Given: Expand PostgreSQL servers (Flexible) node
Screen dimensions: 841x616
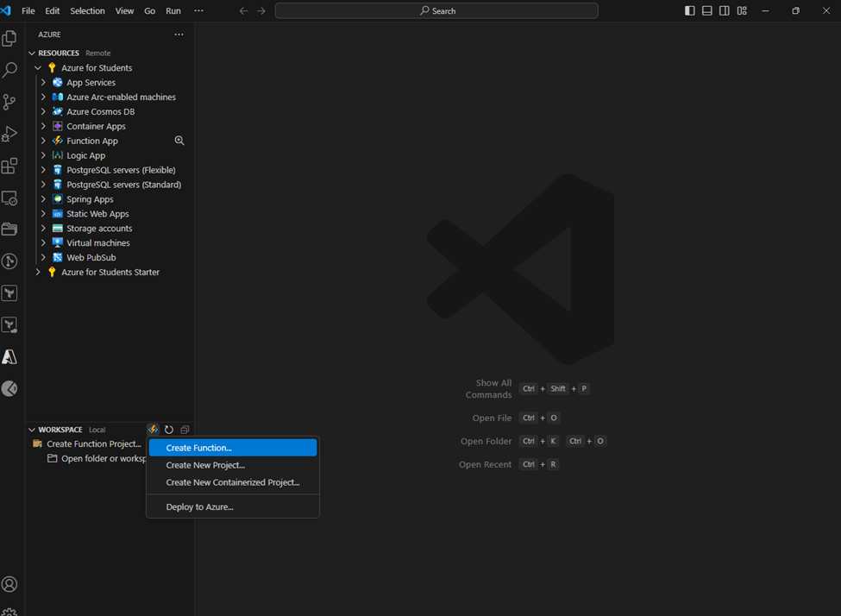Looking at the screenshot, I should click(x=43, y=170).
